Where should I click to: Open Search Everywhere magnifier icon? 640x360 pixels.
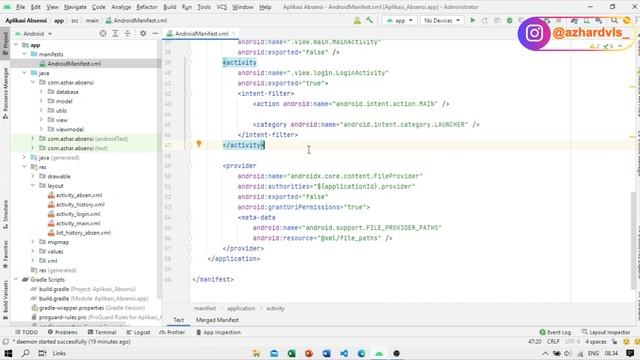pos(614,20)
